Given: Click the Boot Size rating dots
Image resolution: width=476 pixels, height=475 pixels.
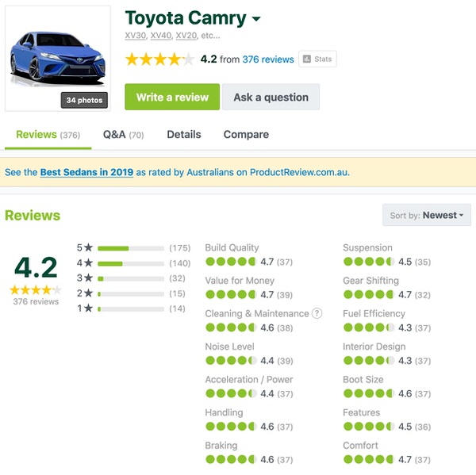Looking at the screenshot, I should pyautogui.click(x=369, y=393).
